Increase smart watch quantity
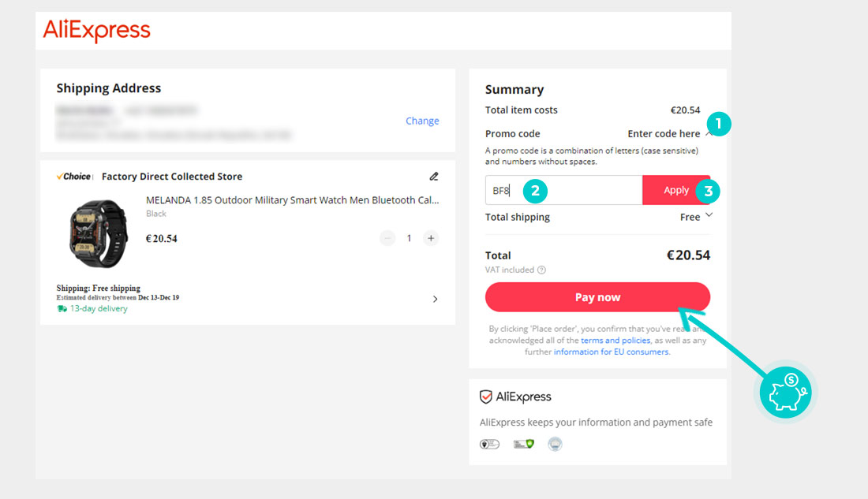This screenshot has width=868, height=499. pyautogui.click(x=431, y=238)
